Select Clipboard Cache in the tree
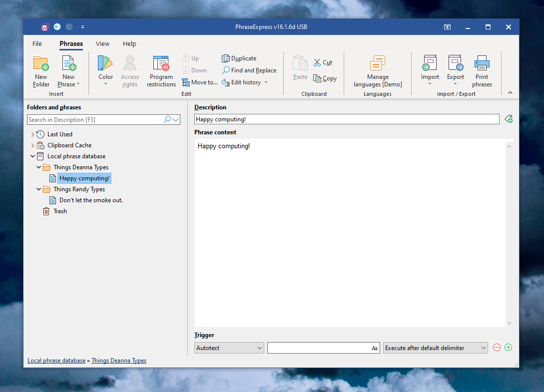Image resolution: width=544 pixels, height=392 pixels. point(69,145)
